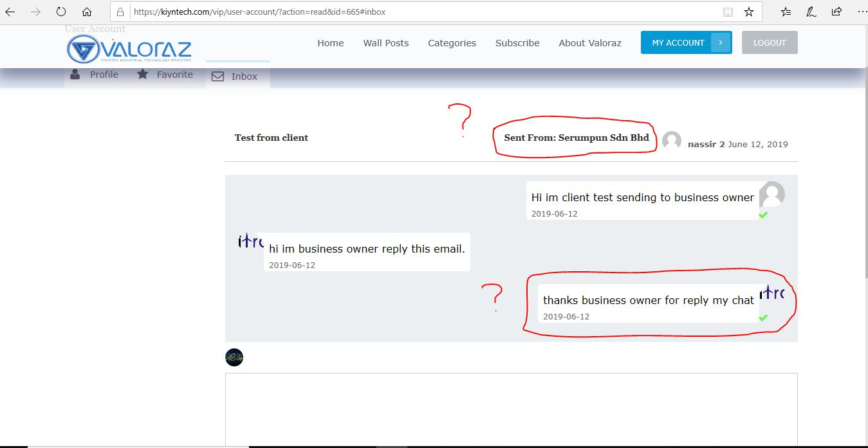Open reading view from address bar
Viewport: 868px width, 448px height.
tap(728, 12)
